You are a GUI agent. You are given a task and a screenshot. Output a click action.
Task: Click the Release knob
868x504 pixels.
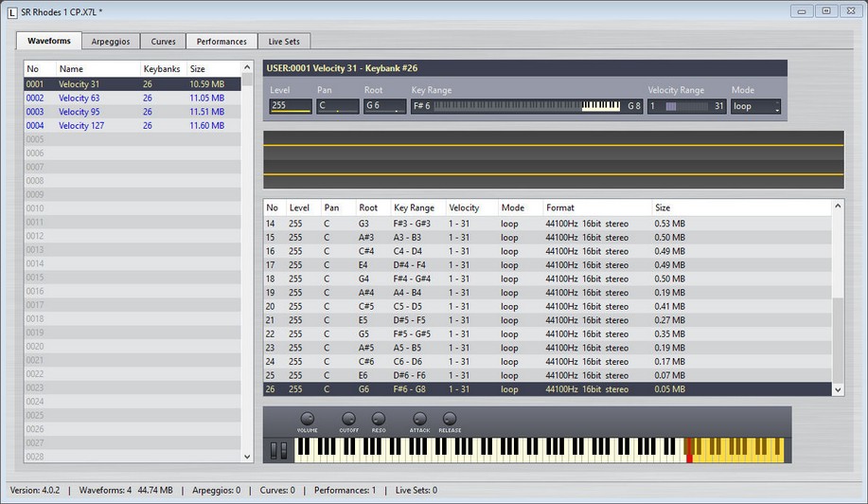[x=450, y=419]
